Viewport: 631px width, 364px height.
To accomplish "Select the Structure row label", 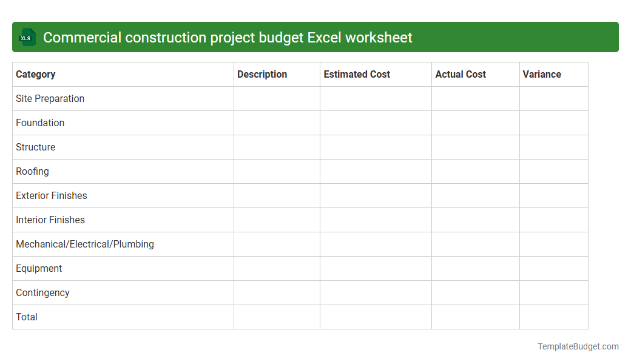I will pos(35,147).
